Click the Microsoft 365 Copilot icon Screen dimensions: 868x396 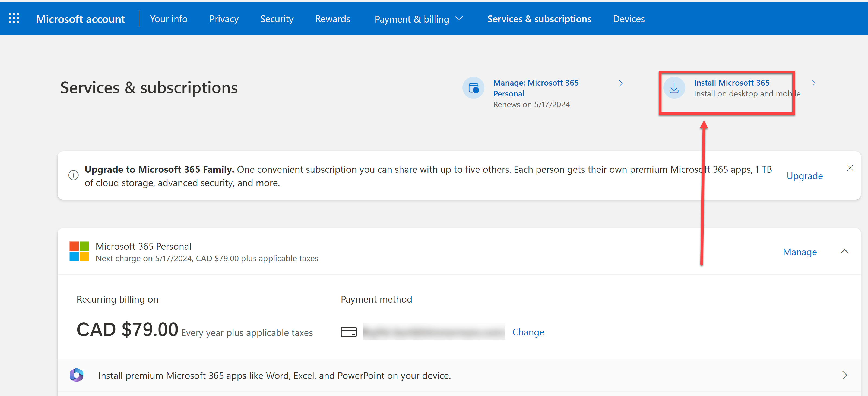coord(77,375)
